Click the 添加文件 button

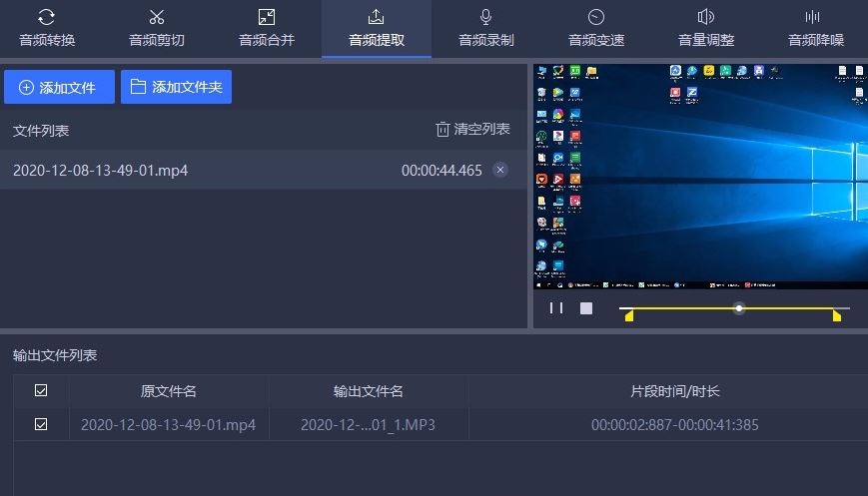(59, 87)
